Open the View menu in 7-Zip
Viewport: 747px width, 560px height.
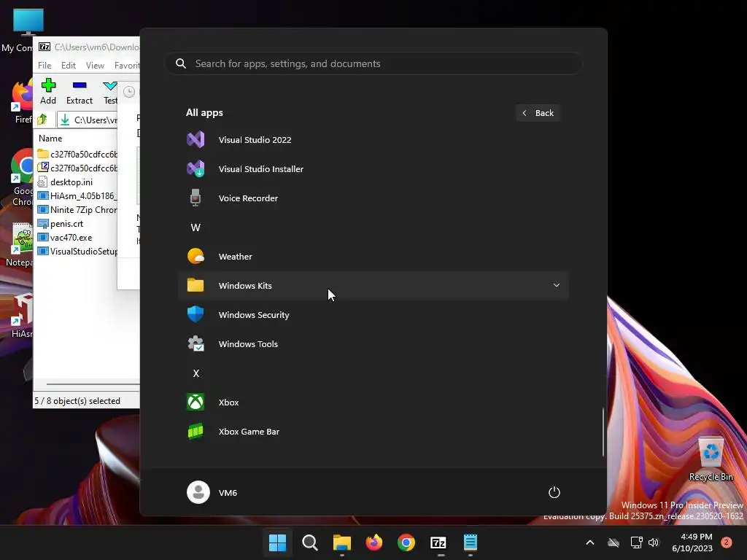pyautogui.click(x=95, y=65)
